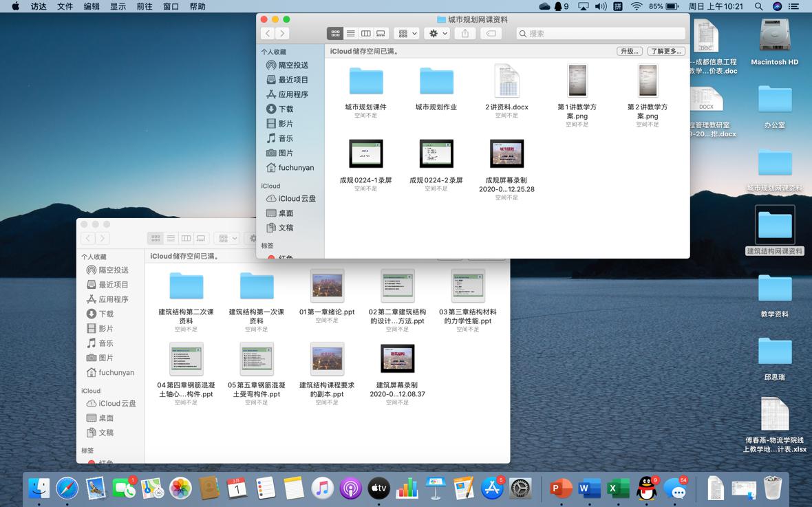Viewport: 812px width, 507px height.
Task: Select 下载 in front Finder sidebar
Action: pyautogui.click(x=286, y=109)
